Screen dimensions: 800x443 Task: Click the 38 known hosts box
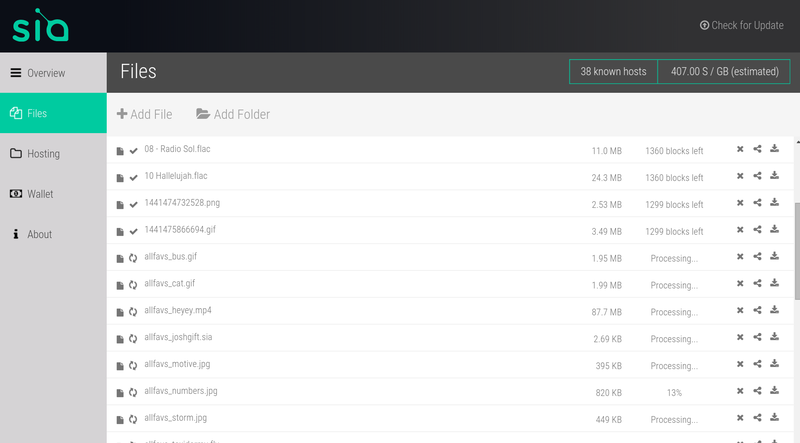tap(613, 71)
